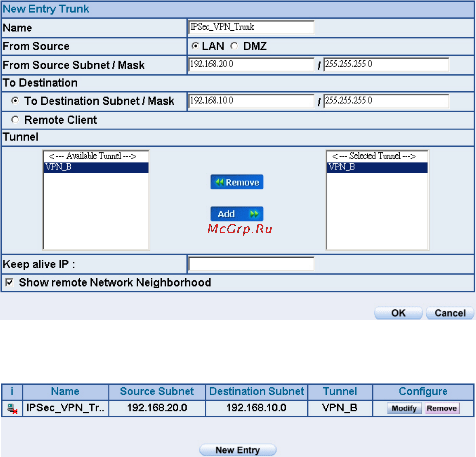Click the 192.168.20.0 table cell
This screenshot has height=457, width=476.
click(157, 408)
